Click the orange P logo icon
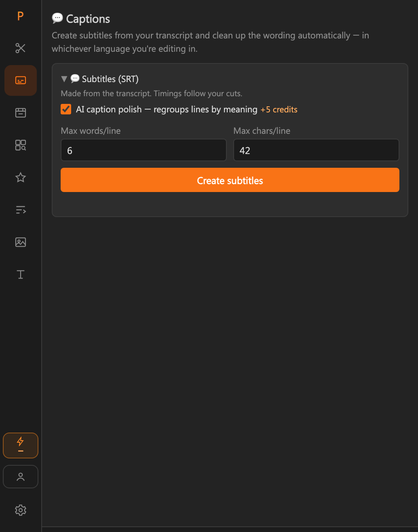 20,16
